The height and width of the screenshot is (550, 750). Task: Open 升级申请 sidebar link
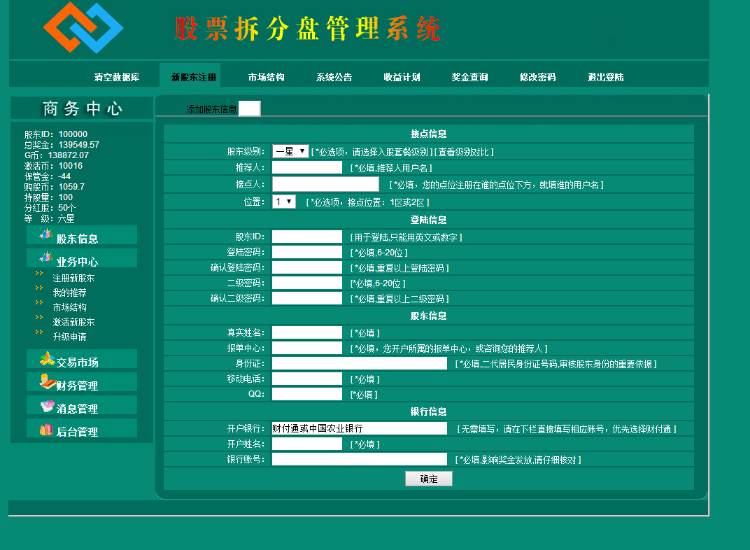pos(69,337)
